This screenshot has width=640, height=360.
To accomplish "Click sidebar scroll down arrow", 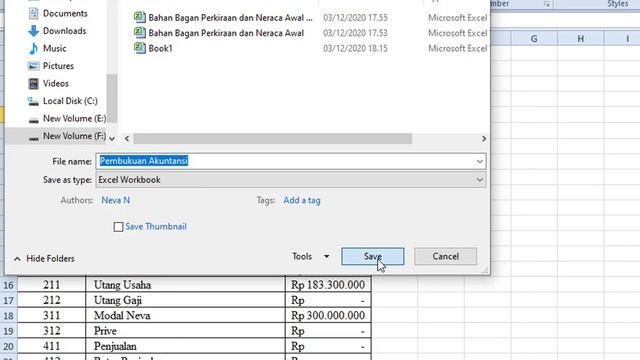I will click(x=112, y=139).
